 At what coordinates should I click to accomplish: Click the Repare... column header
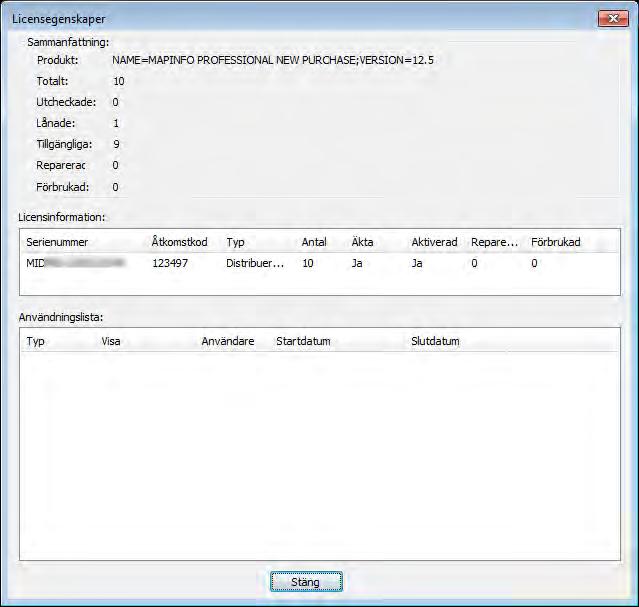click(494, 242)
